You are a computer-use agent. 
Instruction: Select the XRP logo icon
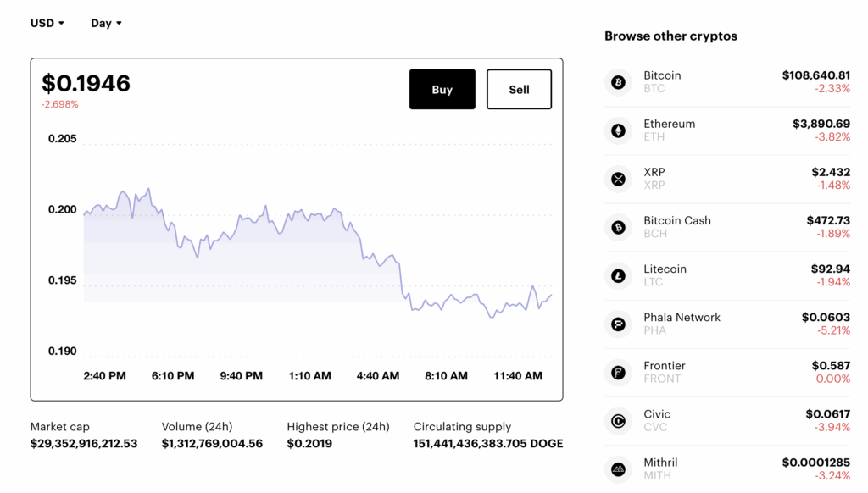point(618,179)
